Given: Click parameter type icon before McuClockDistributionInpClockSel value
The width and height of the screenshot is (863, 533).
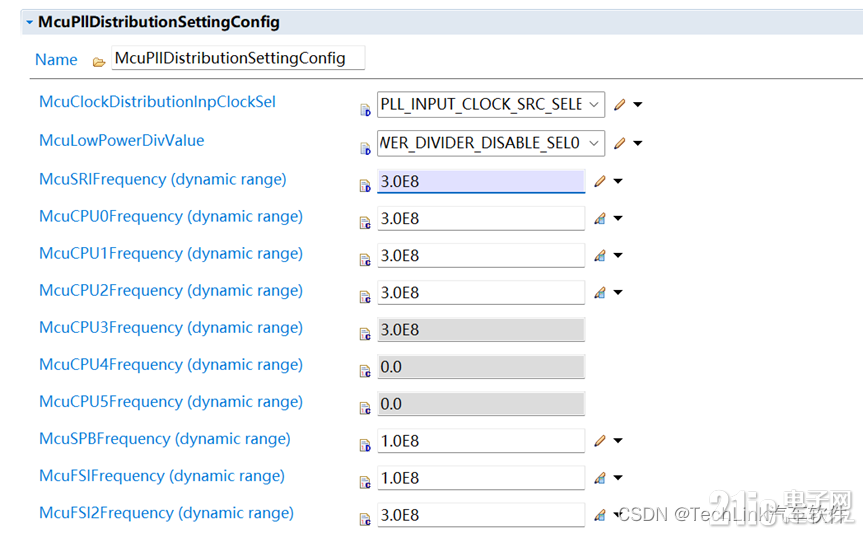Looking at the screenshot, I should [x=365, y=110].
